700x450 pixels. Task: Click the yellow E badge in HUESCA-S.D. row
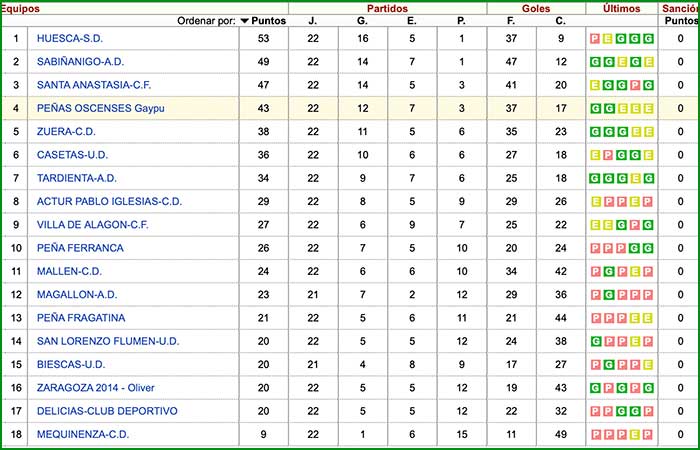pos(609,39)
